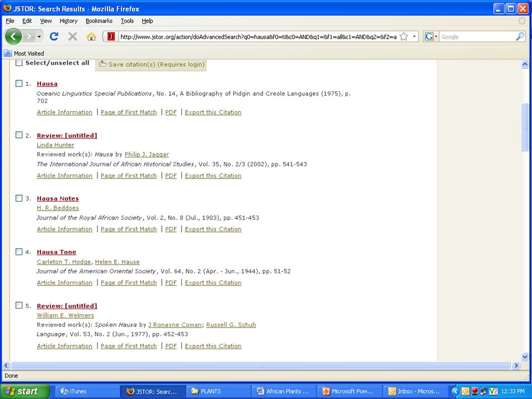This screenshot has width=532, height=399.
Task: Click the JSTOR site favicon in address bar
Action: pos(111,37)
